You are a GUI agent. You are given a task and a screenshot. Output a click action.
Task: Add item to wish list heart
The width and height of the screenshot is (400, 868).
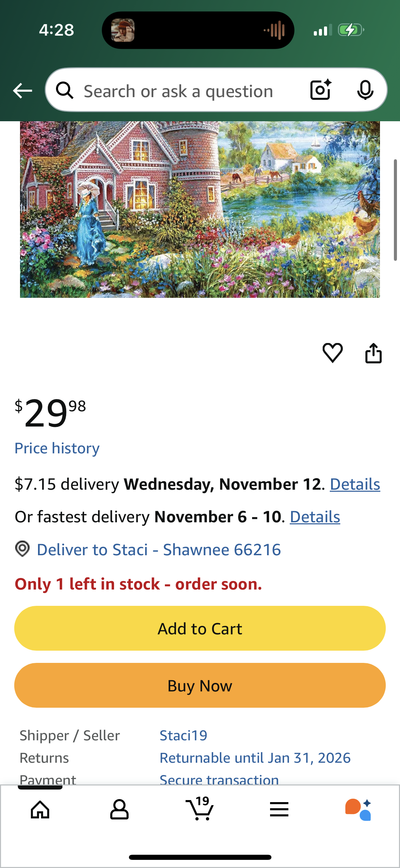(332, 353)
